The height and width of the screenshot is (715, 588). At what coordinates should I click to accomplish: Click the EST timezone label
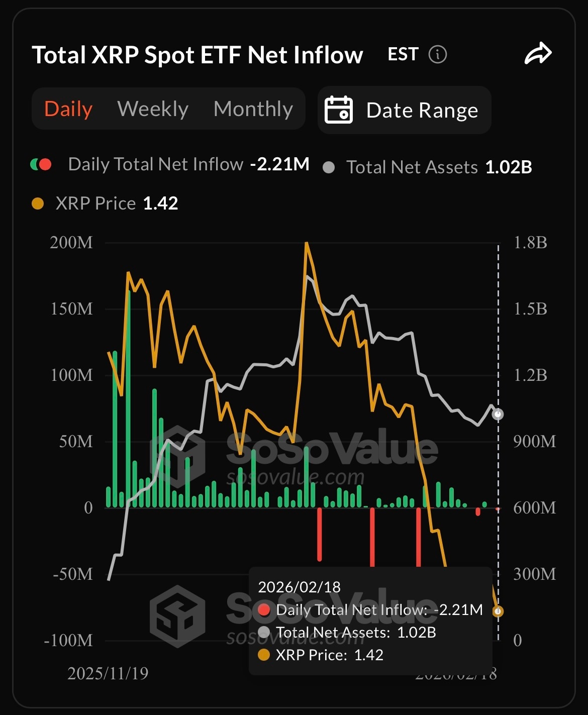(403, 54)
